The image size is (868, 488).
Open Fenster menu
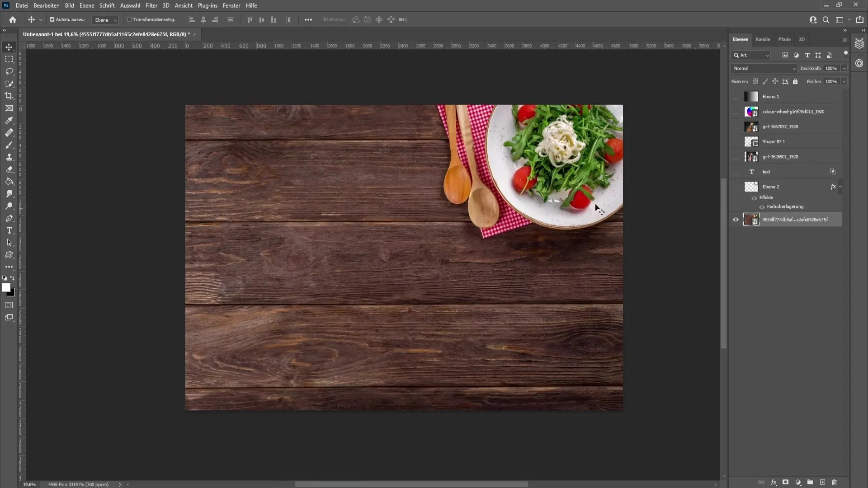pos(231,5)
